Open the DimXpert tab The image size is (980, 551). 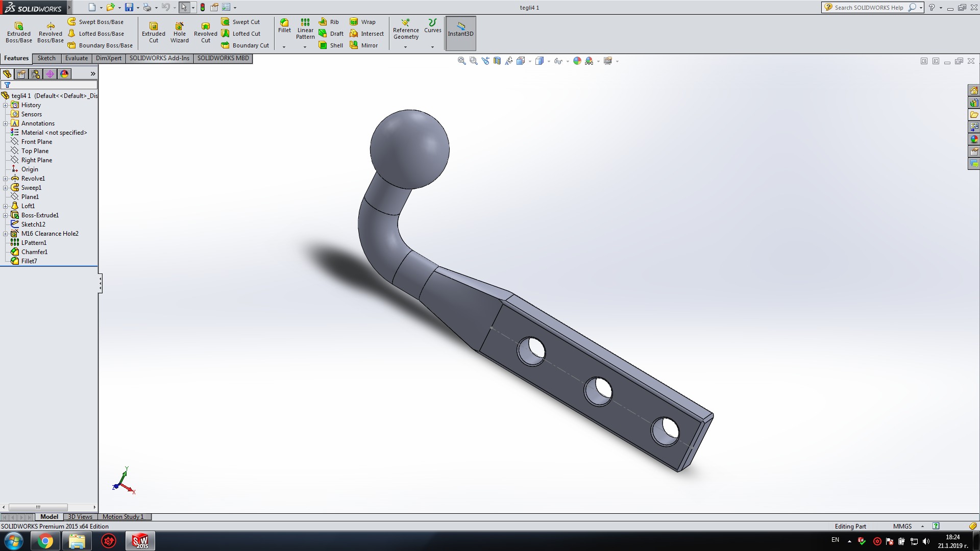tap(109, 58)
